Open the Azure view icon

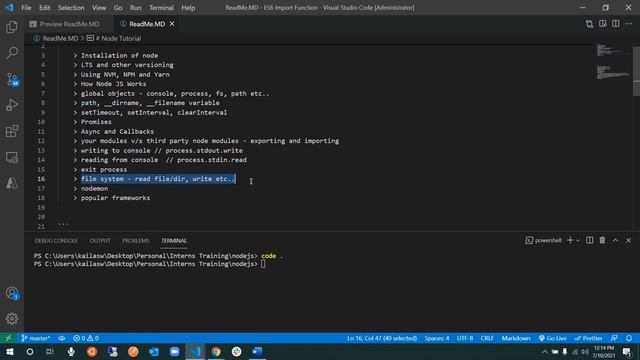click(x=12, y=183)
